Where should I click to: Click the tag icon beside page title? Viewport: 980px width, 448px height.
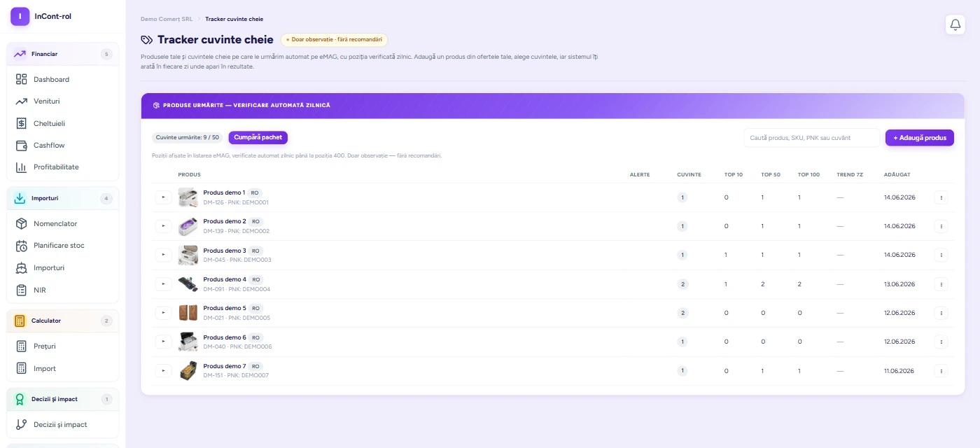point(146,40)
